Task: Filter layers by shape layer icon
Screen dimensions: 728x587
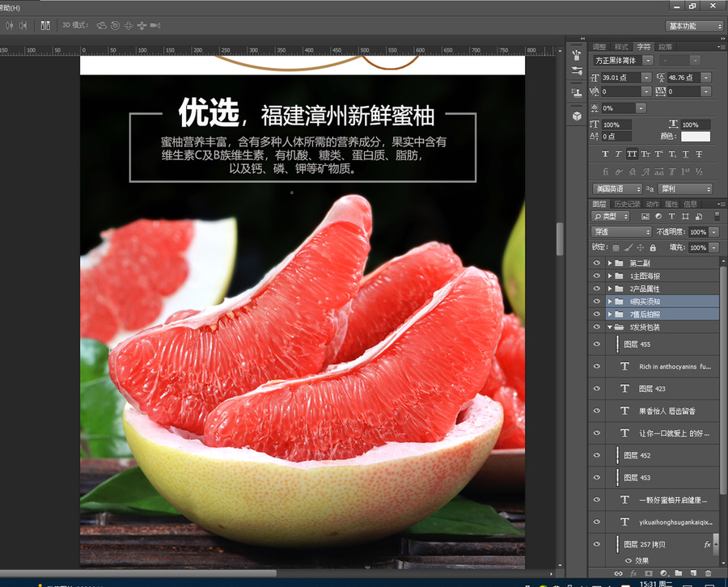Action: click(685, 217)
